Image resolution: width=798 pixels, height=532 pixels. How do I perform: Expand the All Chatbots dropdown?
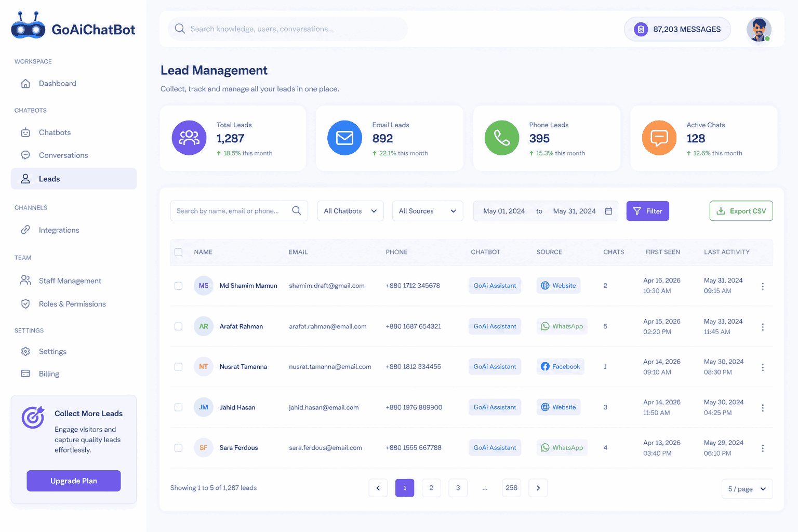point(351,211)
